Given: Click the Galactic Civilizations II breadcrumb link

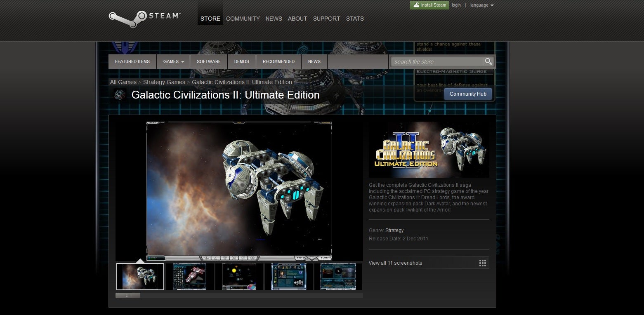Looking at the screenshot, I should tap(242, 82).
